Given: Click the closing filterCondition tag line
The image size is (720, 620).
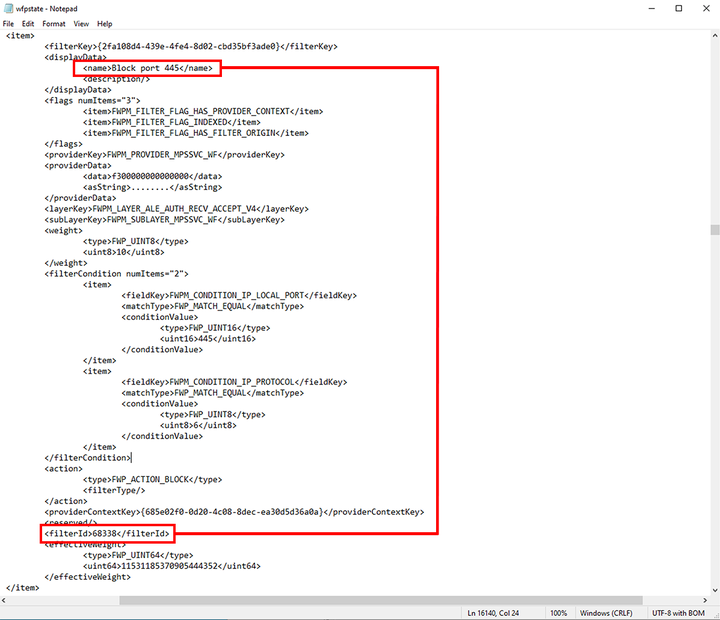Looking at the screenshot, I should pyautogui.click(x=88, y=458).
